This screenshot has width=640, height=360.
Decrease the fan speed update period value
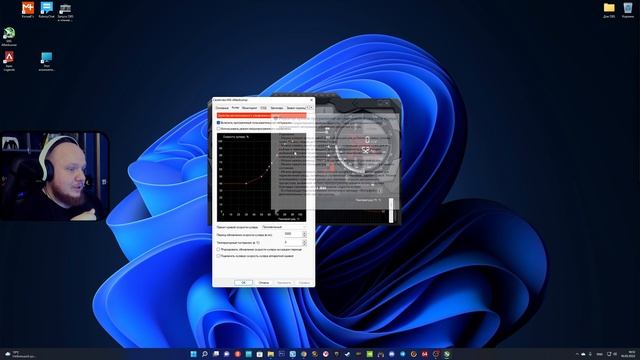304,236
